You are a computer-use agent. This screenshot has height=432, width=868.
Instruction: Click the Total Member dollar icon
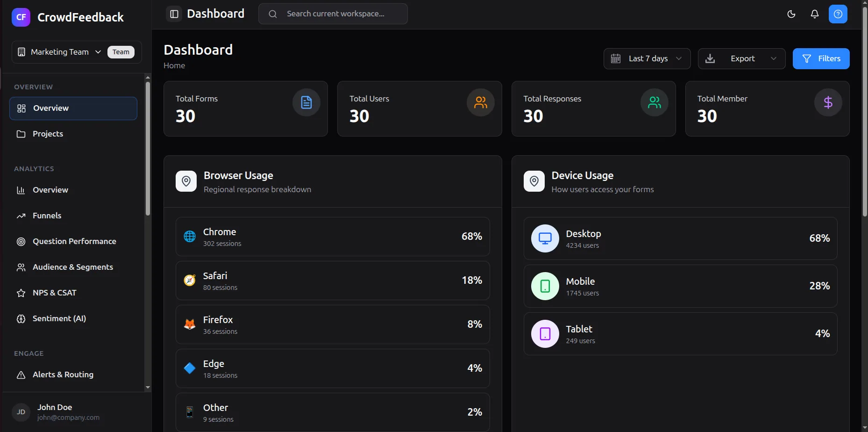coord(828,102)
